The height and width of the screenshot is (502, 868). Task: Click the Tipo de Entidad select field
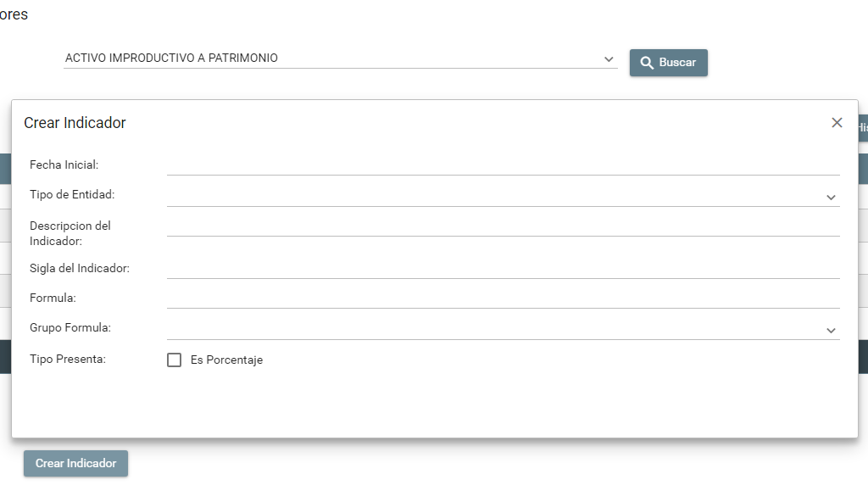(492, 196)
